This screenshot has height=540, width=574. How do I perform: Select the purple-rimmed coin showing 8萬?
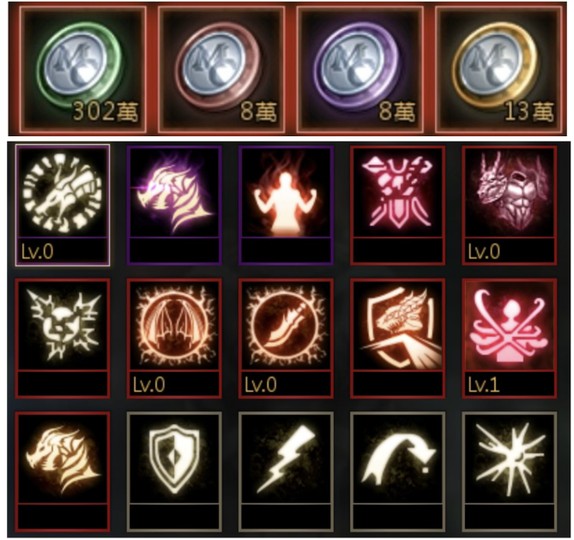(x=360, y=69)
